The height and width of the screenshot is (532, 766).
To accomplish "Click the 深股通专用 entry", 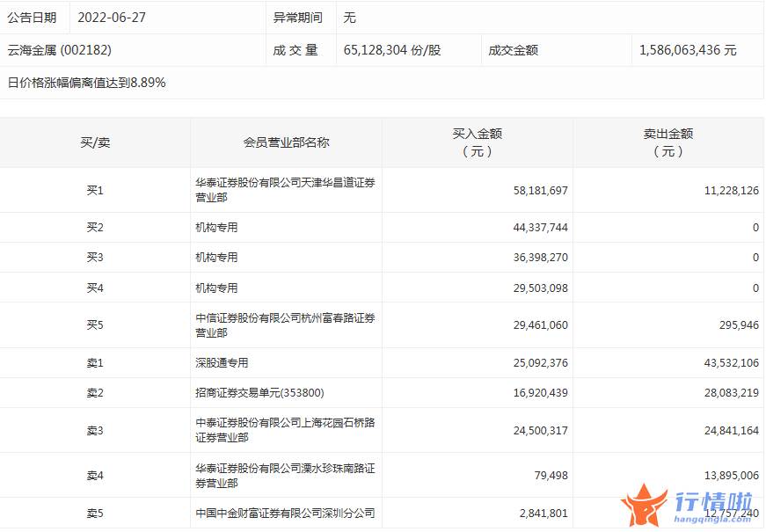I will [x=222, y=362].
